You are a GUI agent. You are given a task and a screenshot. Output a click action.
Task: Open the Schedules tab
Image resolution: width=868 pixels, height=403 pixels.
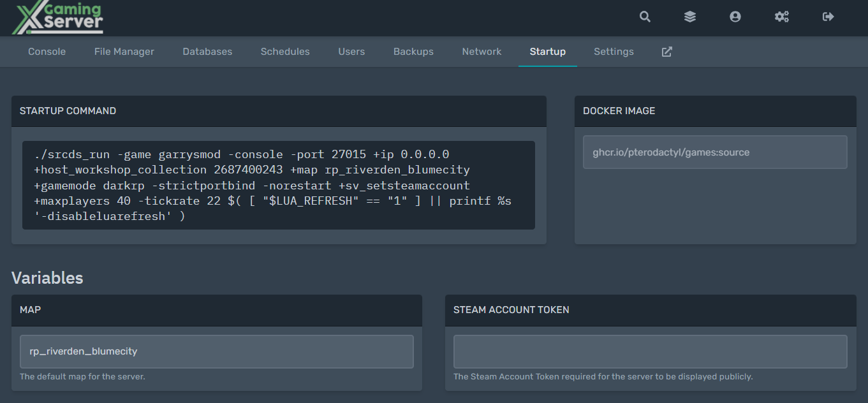click(285, 51)
